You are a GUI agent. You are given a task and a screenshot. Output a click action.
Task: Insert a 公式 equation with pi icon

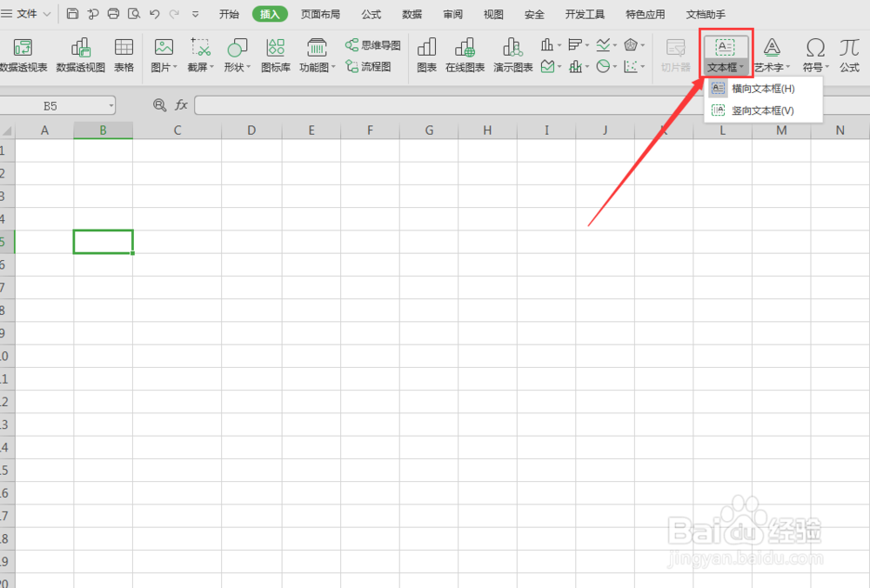(x=849, y=55)
